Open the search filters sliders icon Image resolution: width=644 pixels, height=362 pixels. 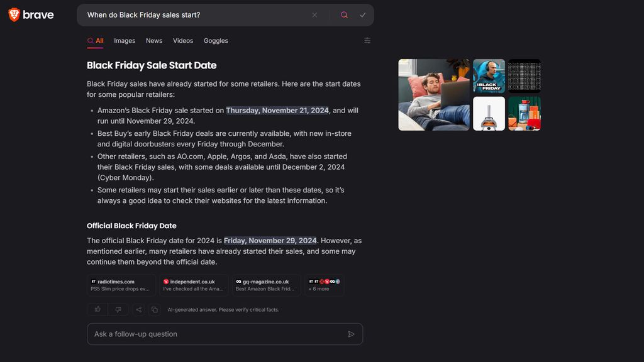[367, 40]
